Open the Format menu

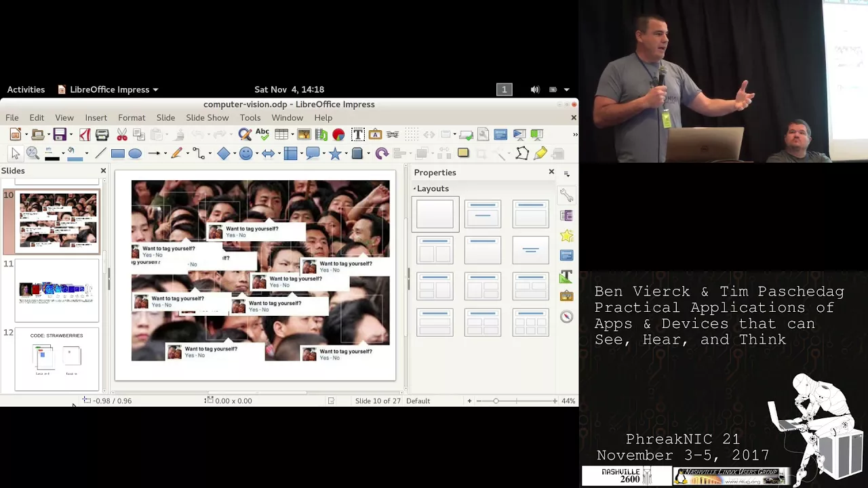point(132,117)
